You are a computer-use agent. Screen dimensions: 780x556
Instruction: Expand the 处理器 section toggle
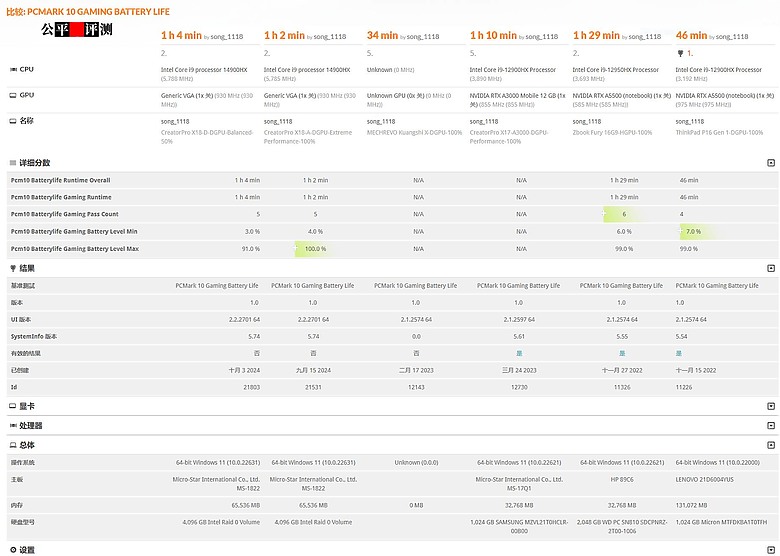pyautogui.click(x=771, y=426)
